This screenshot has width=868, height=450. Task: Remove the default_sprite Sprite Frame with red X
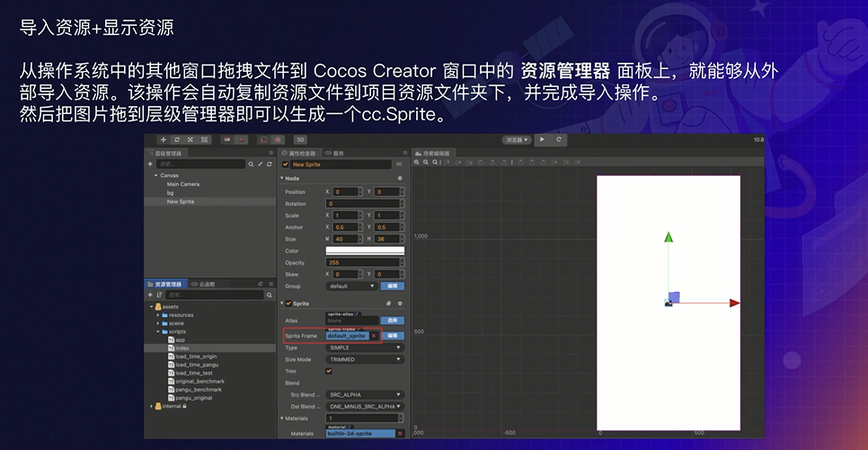374,336
